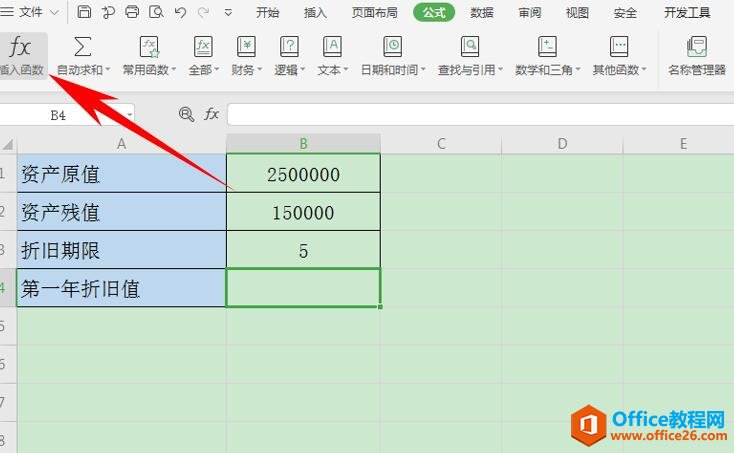Screen dimensions: 734x453
Task: Expand the 文件 menu chevron
Action: (54, 12)
